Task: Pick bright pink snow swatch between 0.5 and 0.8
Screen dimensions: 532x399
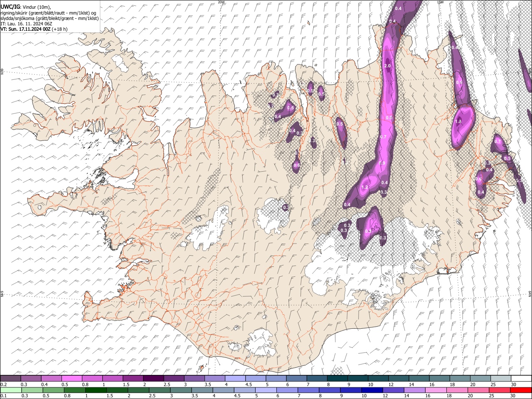Action: click(71, 378)
